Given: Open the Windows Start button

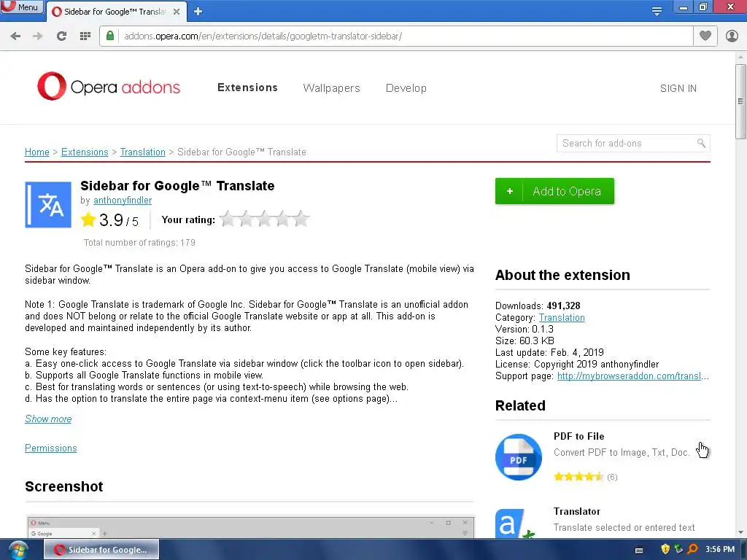Looking at the screenshot, I should (18, 550).
